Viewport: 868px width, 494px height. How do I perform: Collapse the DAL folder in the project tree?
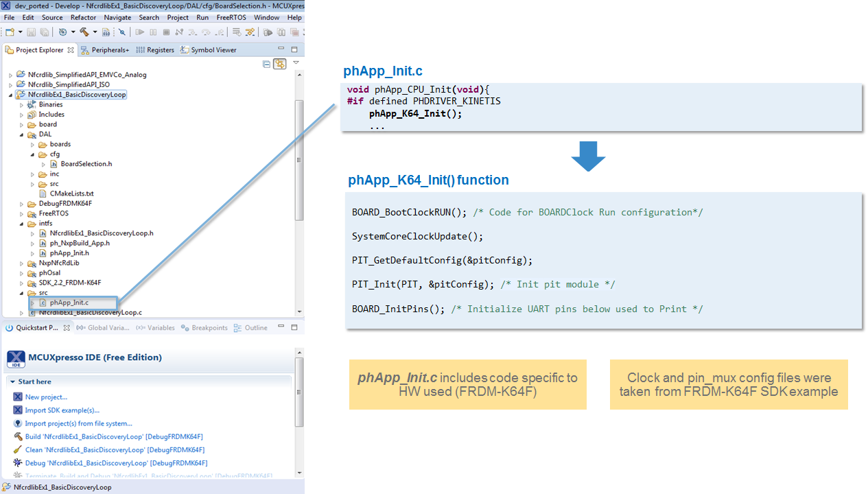click(x=21, y=134)
